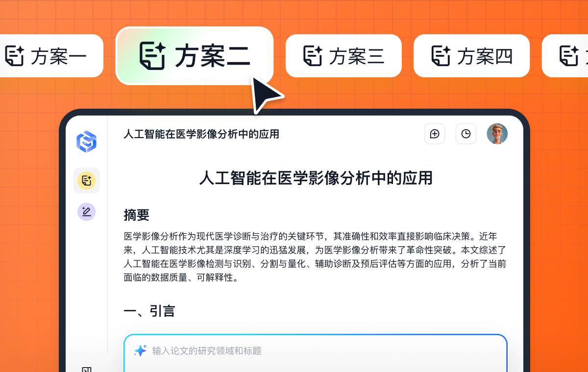Click the partially visible bottom sidebar icon
Image resolution: width=588 pixels, height=372 pixels.
pyautogui.click(x=86, y=369)
